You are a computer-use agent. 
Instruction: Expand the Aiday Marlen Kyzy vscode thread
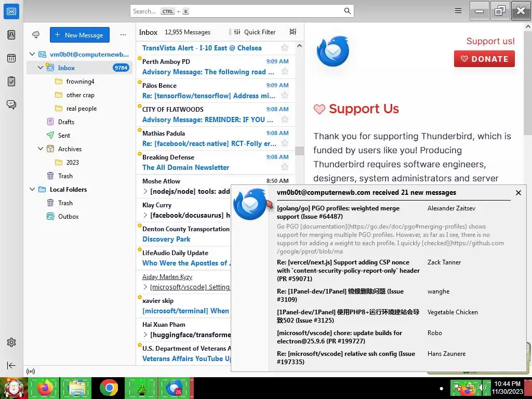coord(145,287)
